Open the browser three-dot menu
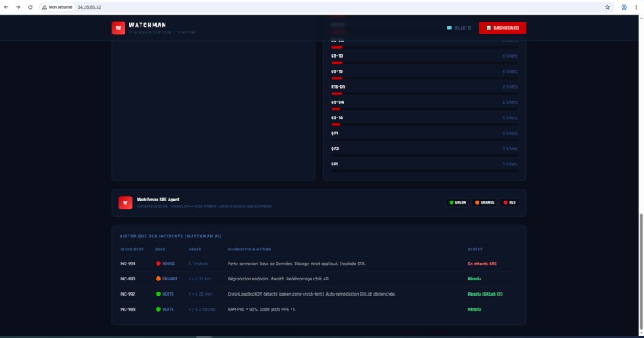 636,7
